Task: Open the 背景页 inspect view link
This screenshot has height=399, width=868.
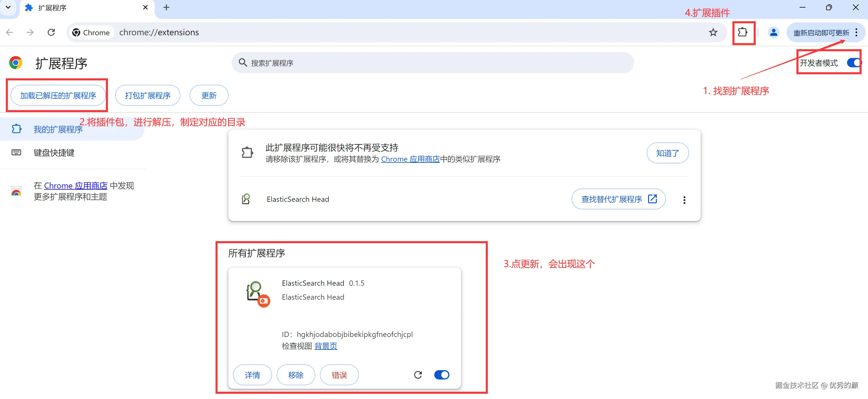Action: [x=326, y=346]
